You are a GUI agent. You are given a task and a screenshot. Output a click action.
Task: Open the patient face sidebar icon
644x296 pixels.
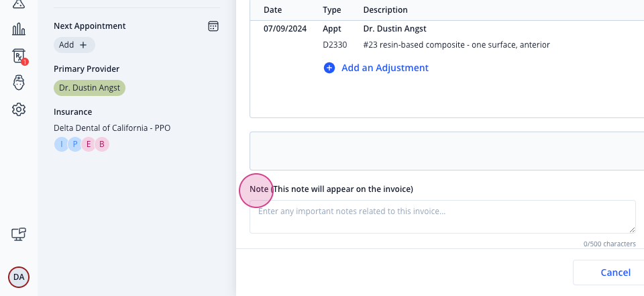tap(19, 83)
